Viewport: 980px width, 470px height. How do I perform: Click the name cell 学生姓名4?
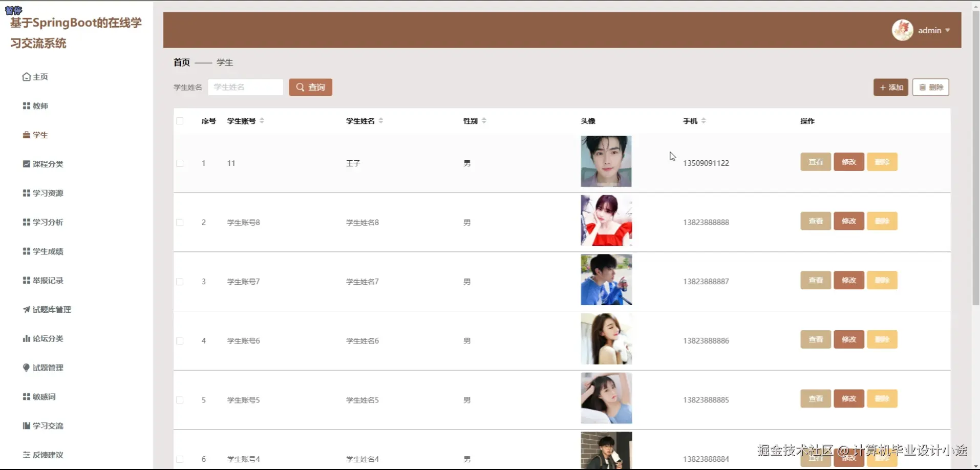click(x=363, y=459)
